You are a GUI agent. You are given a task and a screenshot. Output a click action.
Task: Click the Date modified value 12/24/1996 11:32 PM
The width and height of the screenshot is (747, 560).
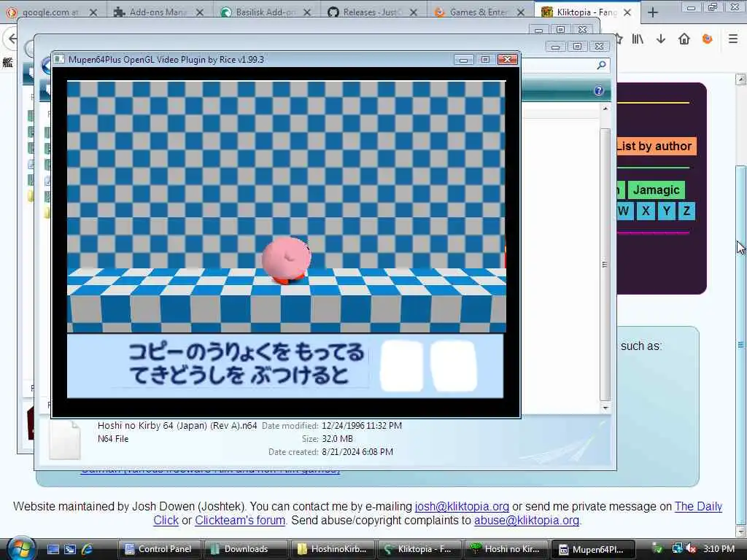(x=362, y=426)
